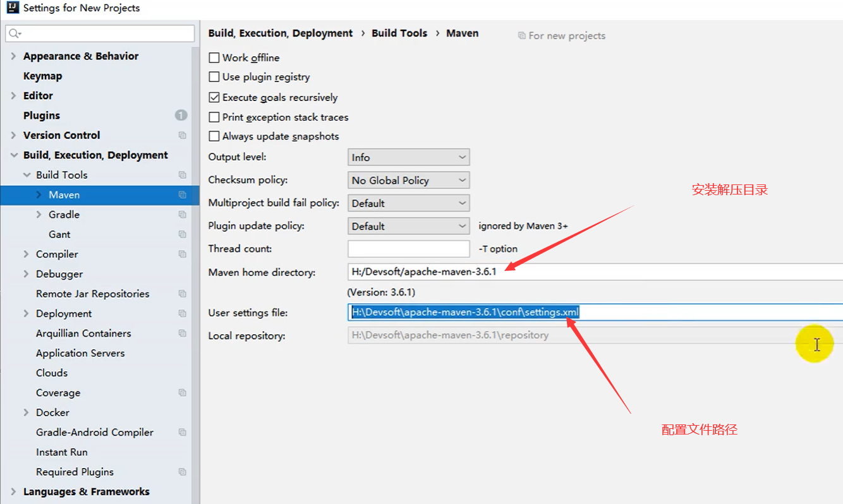The width and height of the screenshot is (843, 504).
Task: Expand the Compiler tree node
Action: 27,254
